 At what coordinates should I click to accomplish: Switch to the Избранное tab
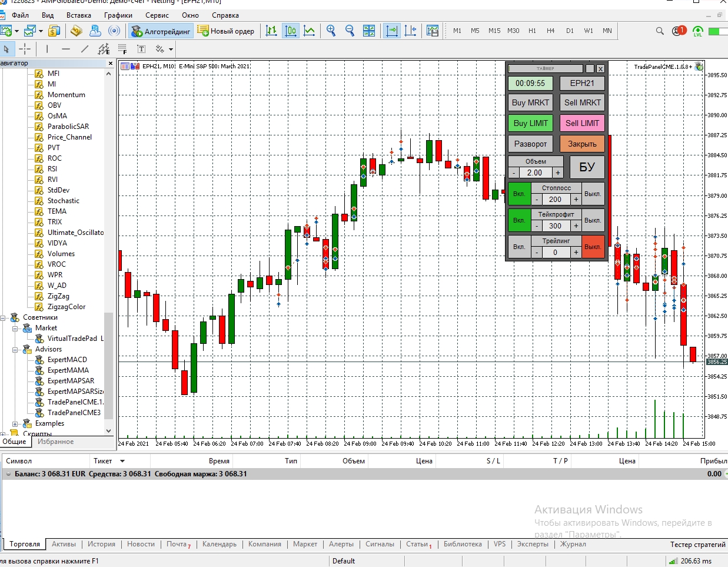[56, 442]
